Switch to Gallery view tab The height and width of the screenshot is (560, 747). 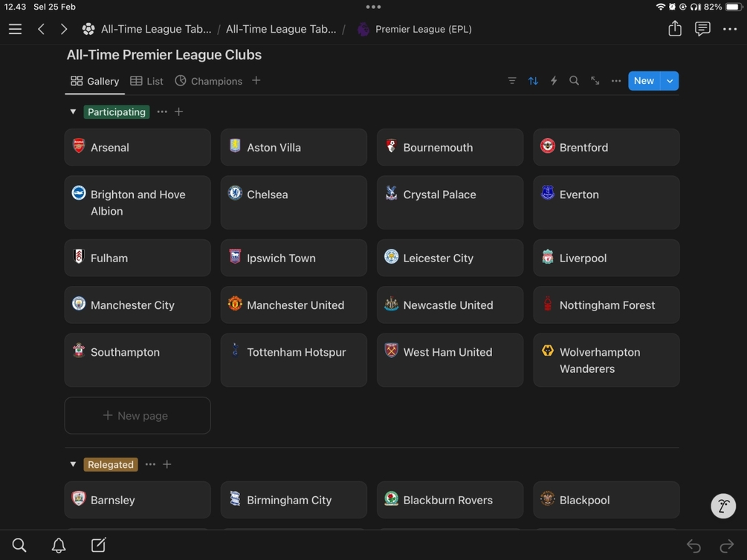95,82
